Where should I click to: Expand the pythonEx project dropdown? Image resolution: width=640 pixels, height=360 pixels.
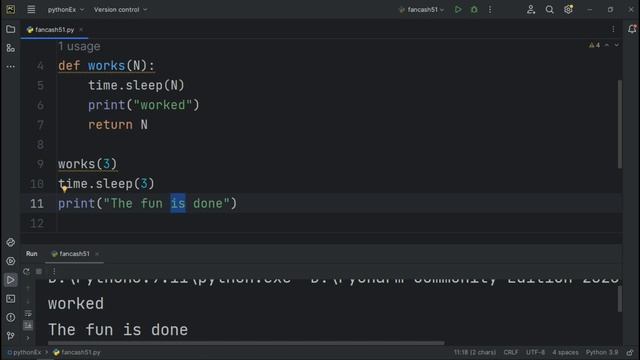coord(66,9)
